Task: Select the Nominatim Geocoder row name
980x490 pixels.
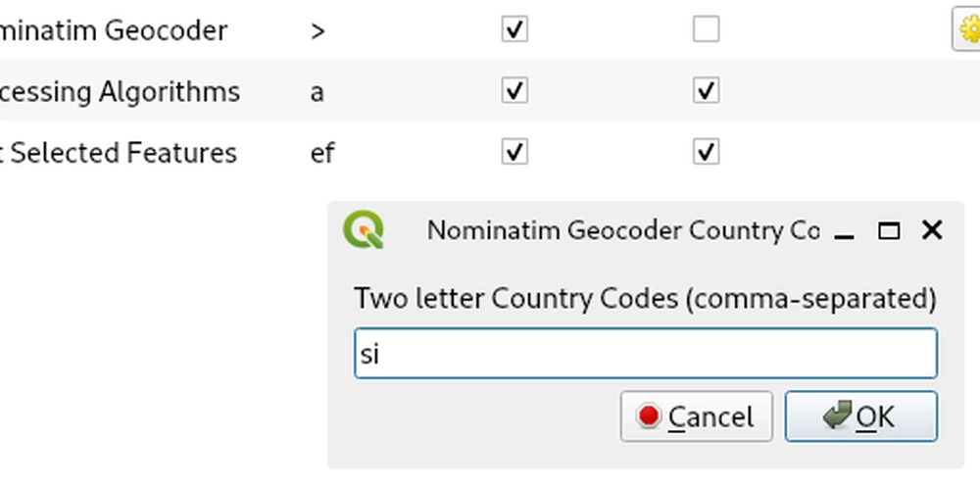Action: point(113,30)
